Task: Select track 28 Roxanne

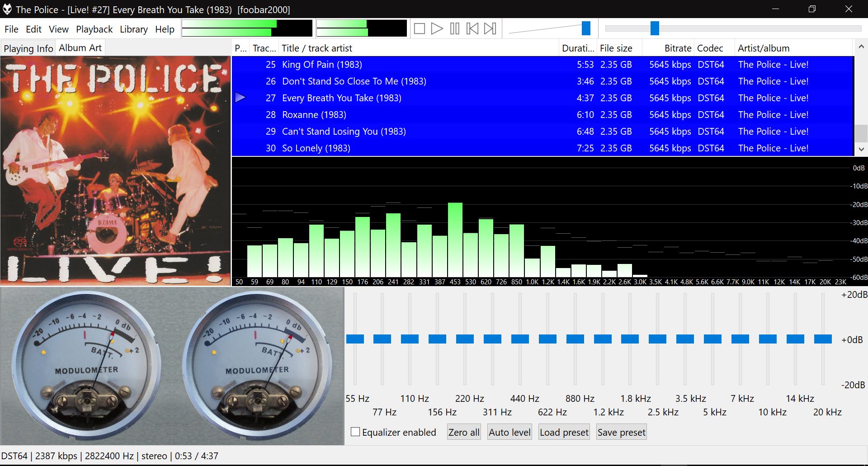Action: click(x=542, y=115)
